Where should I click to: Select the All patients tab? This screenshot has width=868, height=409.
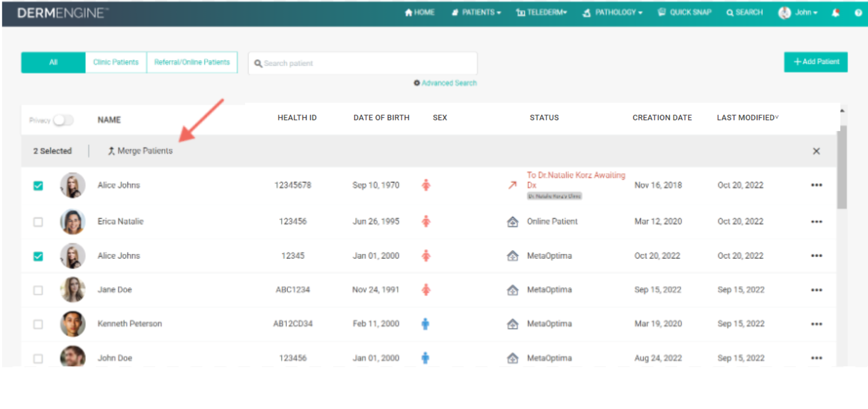(x=53, y=62)
